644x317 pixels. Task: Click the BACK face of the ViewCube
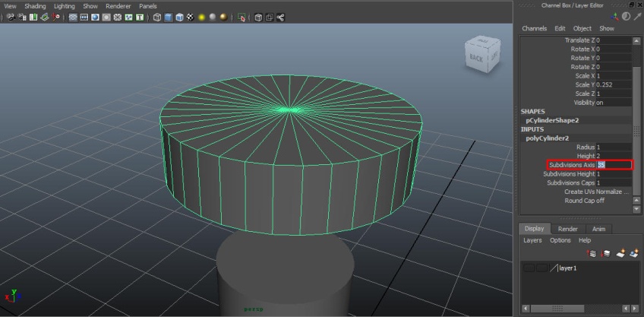475,59
